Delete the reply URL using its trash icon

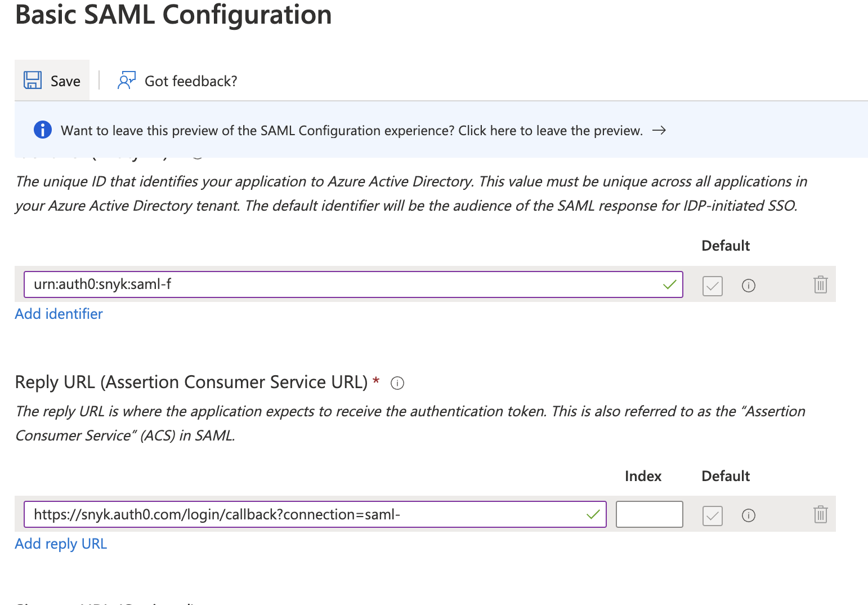pos(820,514)
